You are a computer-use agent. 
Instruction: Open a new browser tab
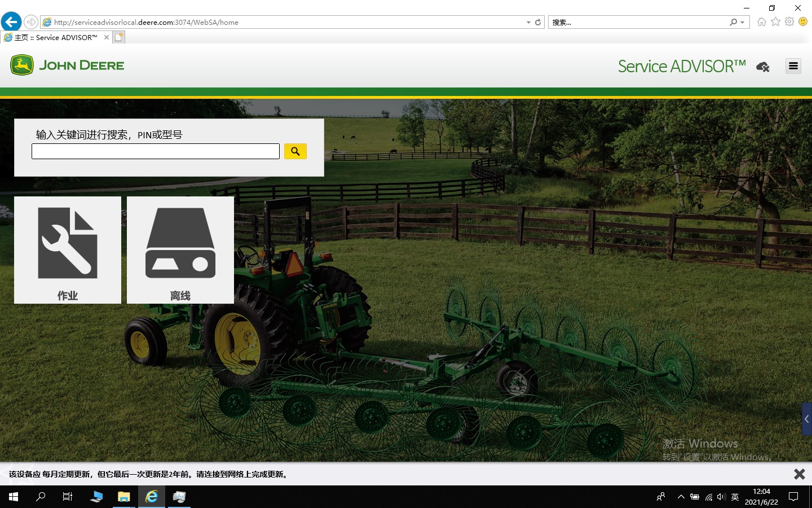(118, 37)
